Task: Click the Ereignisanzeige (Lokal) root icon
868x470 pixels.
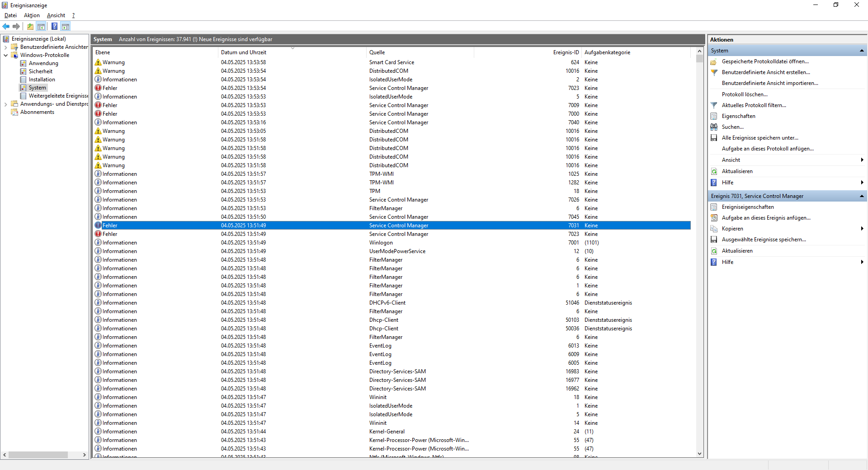Action: coord(6,39)
